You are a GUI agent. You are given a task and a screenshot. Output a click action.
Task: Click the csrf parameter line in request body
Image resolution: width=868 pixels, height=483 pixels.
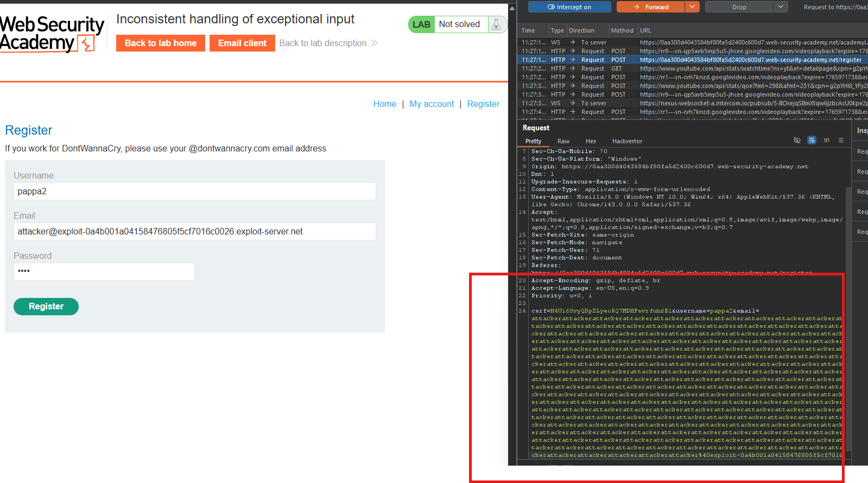[645, 311]
